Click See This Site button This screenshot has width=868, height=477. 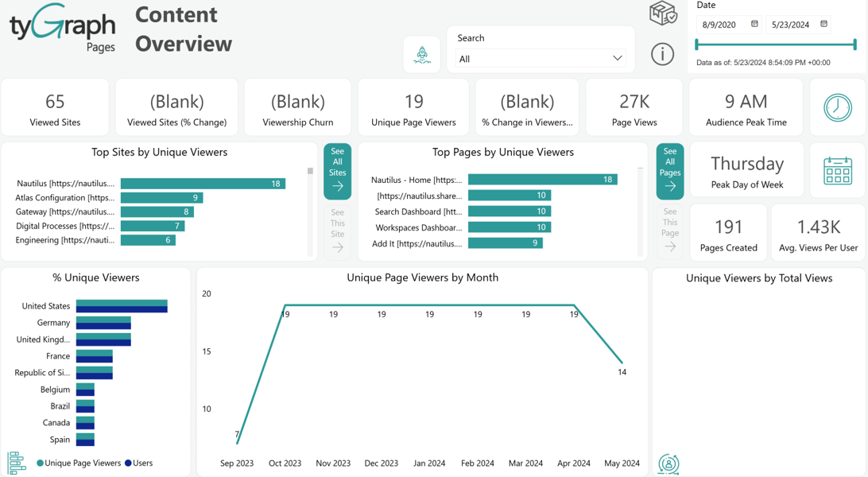337,231
